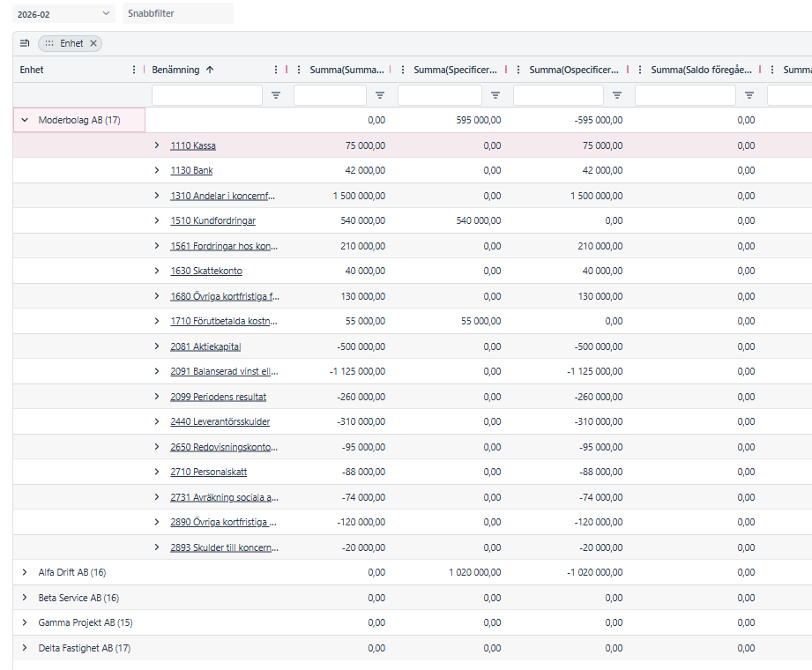
Task: Open the Benämning column menu
Action: 276,70
